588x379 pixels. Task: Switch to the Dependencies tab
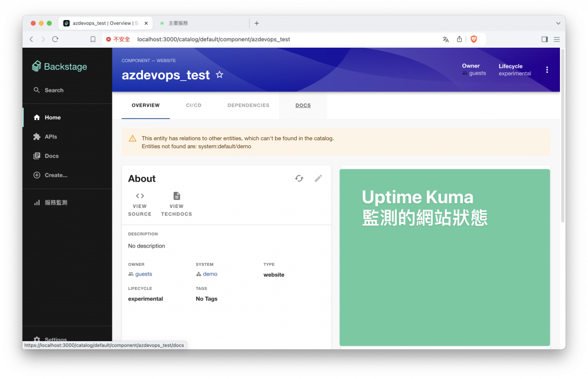[x=248, y=105]
